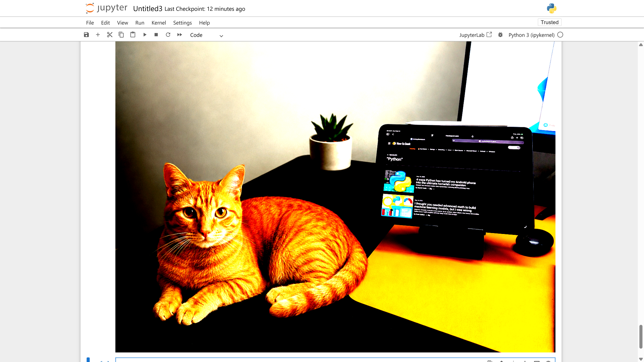Click the vertical scrollbar thumb
Viewport: 644px width, 362px height.
[x=641, y=337]
